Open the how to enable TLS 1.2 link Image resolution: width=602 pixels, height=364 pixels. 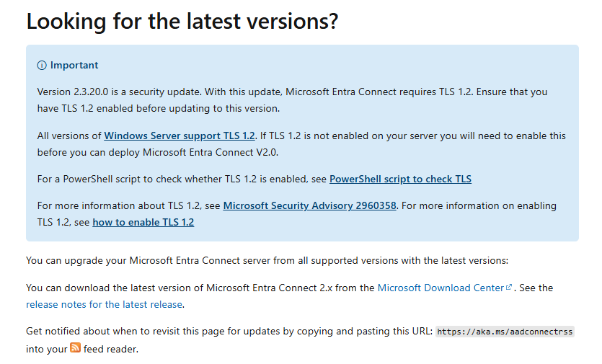pos(143,222)
